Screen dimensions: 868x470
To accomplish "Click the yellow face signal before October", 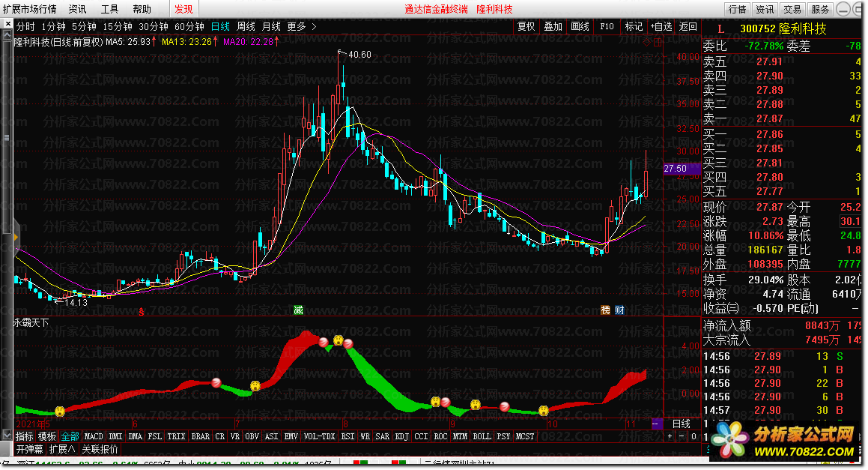I will pos(544,410).
